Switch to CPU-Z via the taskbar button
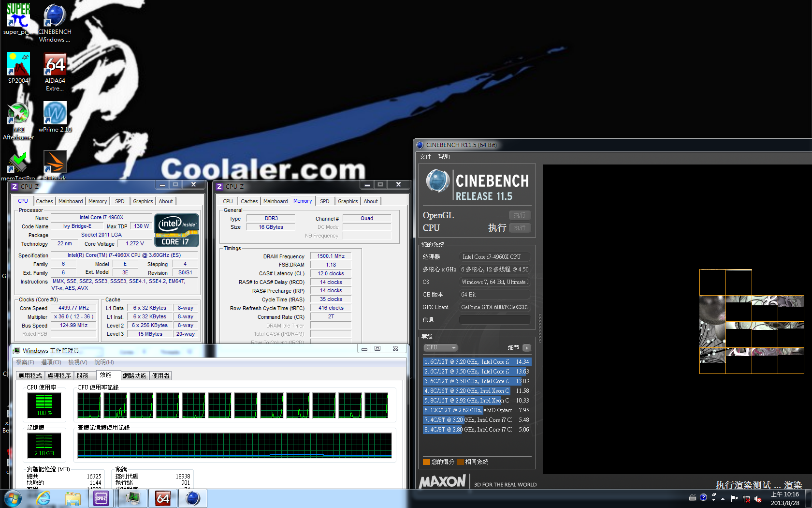 coord(101,498)
